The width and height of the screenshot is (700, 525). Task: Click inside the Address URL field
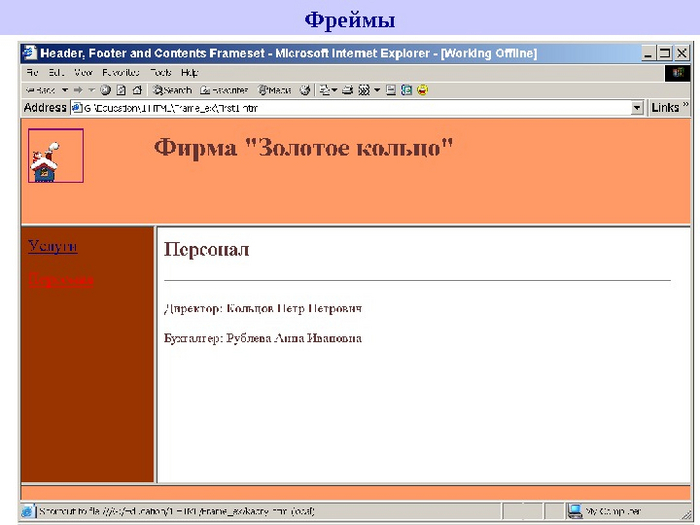(x=350, y=108)
